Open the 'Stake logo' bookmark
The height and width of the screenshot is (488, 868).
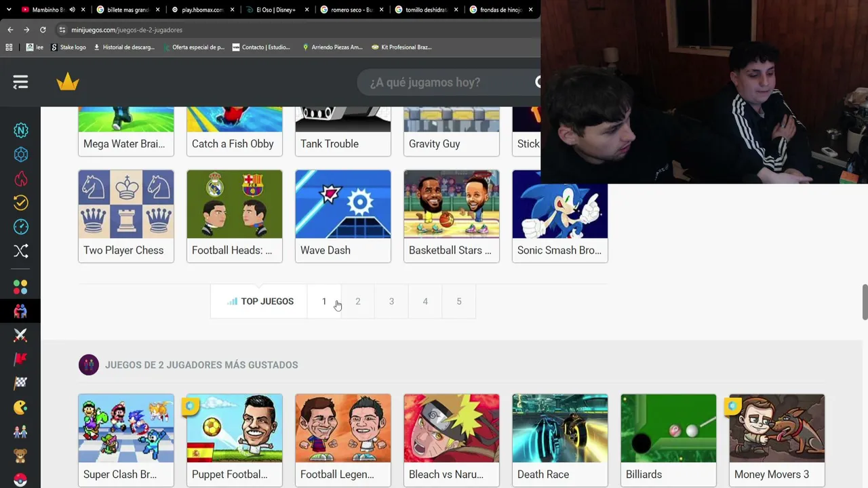[x=68, y=47]
